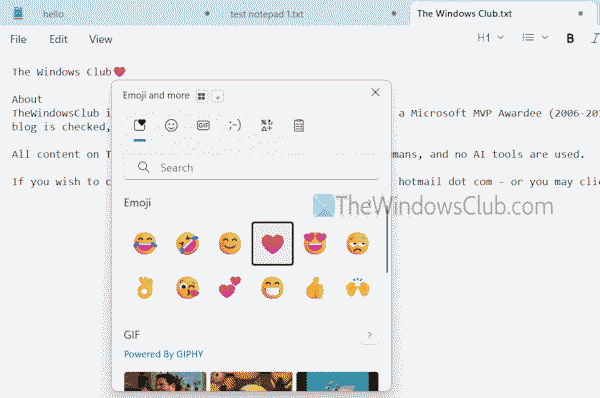Expand the list style dropdown

point(535,38)
